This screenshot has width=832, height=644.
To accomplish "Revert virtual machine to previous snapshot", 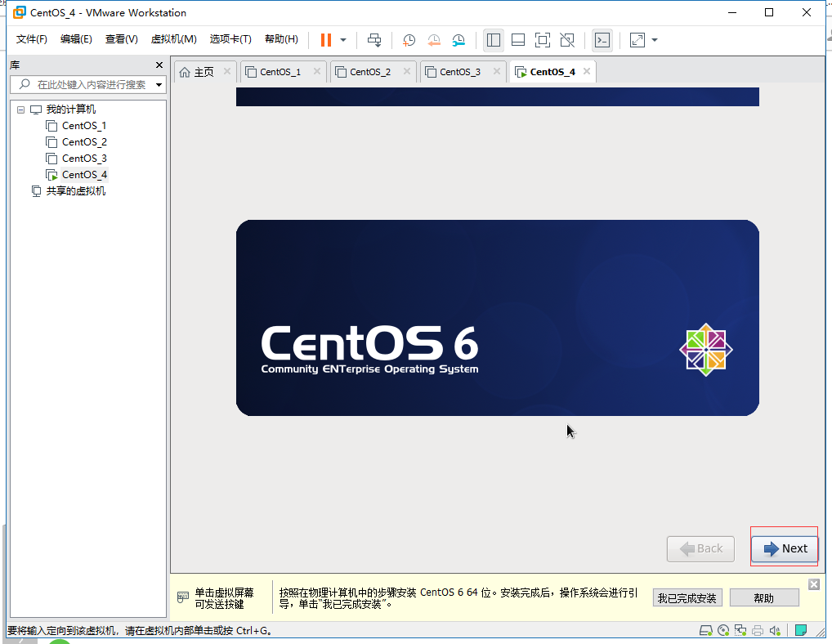I will 433,40.
